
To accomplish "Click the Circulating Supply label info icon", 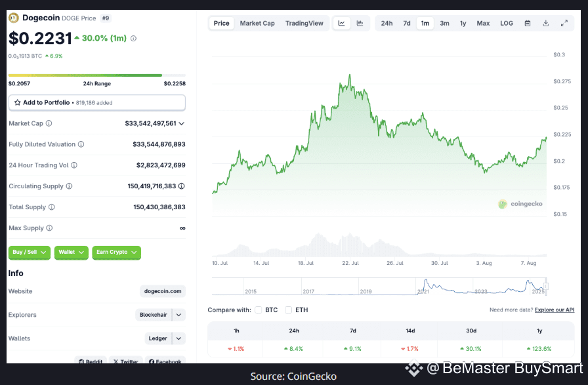I will tap(69, 186).
